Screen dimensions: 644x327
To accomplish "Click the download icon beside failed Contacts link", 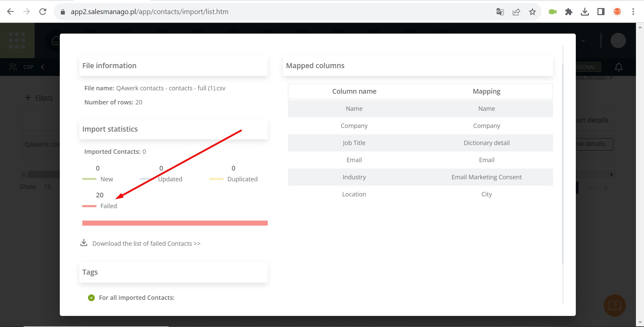I will tap(84, 242).
